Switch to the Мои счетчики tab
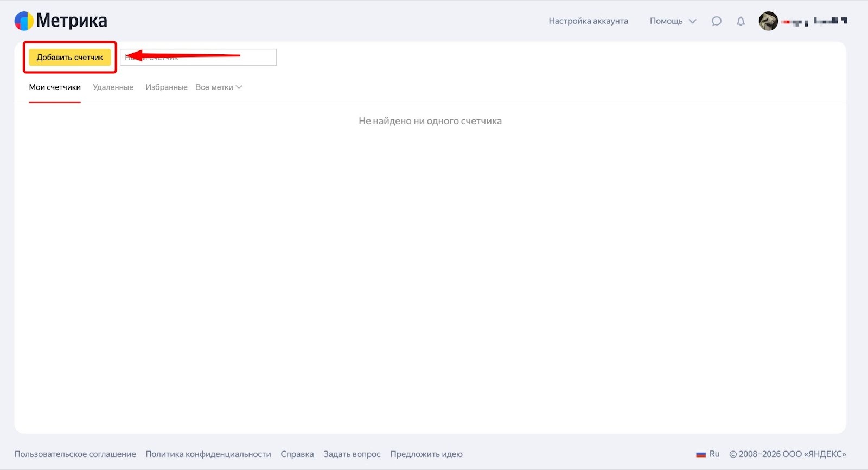Image resolution: width=868 pixels, height=470 pixels. pyautogui.click(x=55, y=87)
